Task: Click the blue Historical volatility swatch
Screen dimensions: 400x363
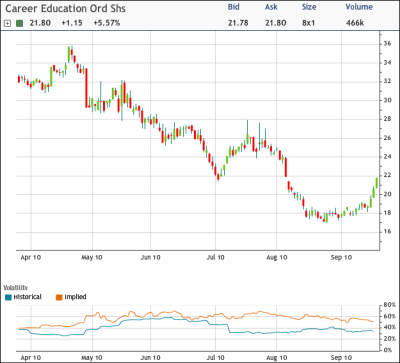Action: click(8, 297)
